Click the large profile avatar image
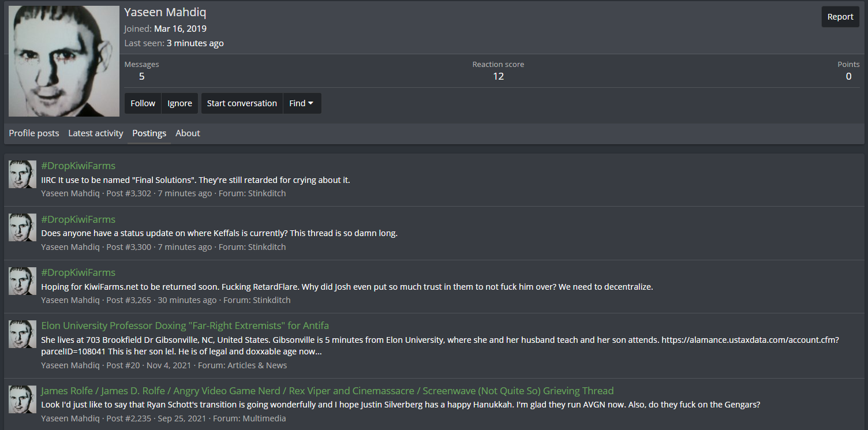This screenshot has width=868, height=430. coord(64,61)
